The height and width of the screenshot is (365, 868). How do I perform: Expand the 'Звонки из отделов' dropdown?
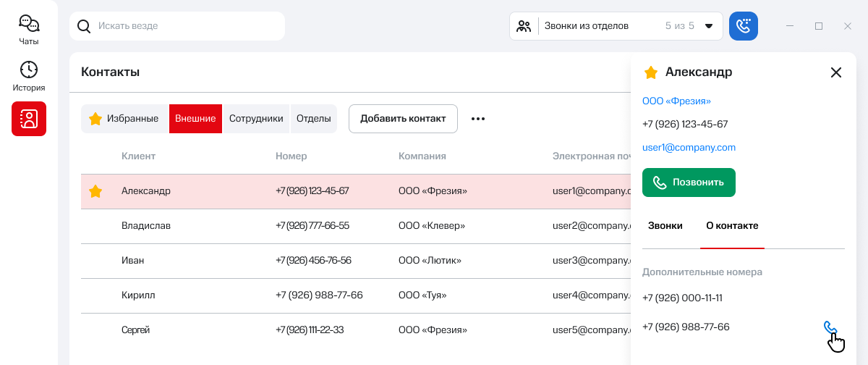point(709,26)
